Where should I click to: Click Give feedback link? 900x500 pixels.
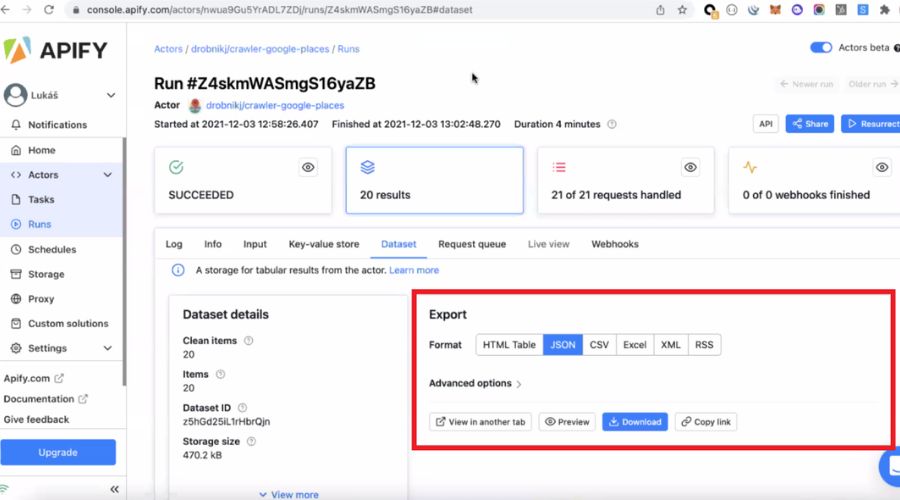(x=36, y=419)
